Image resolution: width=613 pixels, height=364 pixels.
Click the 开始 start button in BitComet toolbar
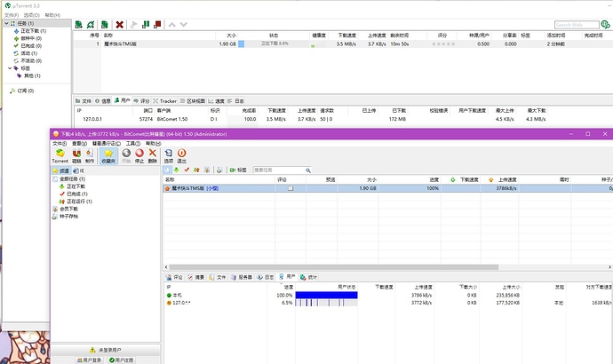coord(126,156)
